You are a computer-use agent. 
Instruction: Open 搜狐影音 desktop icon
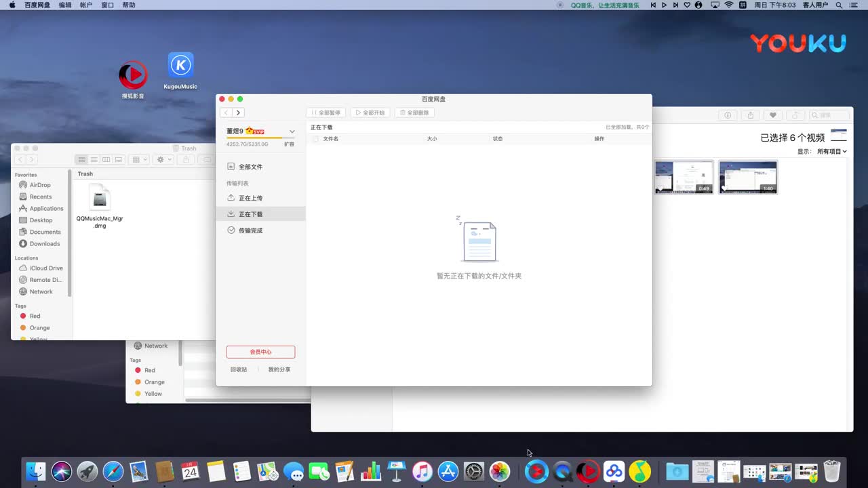point(133,80)
